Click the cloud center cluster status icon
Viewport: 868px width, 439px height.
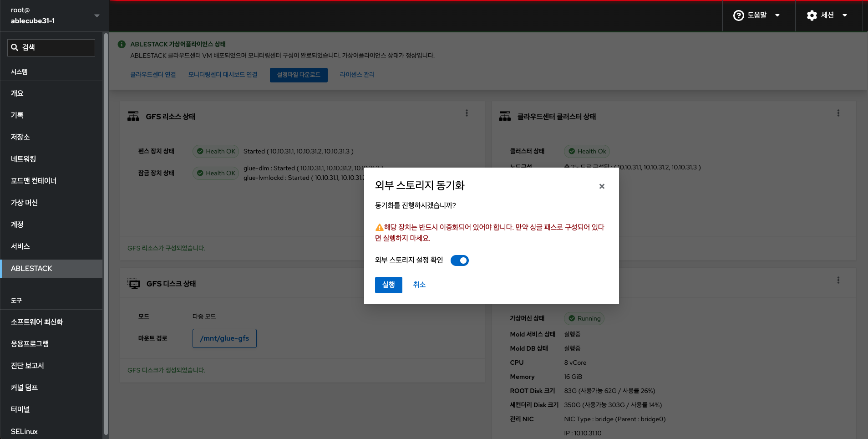point(505,116)
